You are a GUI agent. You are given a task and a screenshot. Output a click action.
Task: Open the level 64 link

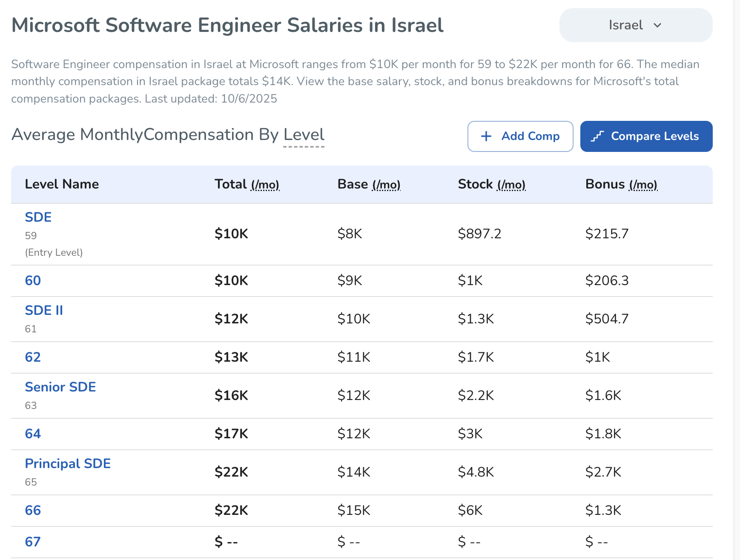[33, 434]
